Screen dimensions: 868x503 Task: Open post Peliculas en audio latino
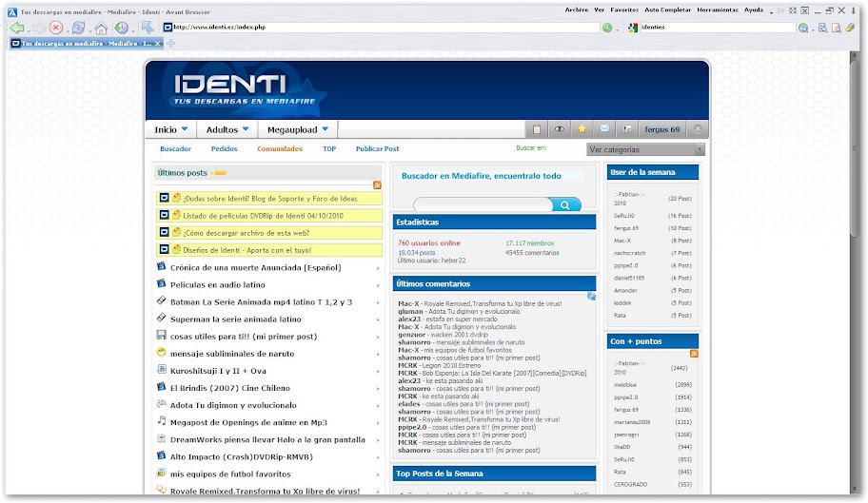click(218, 284)
